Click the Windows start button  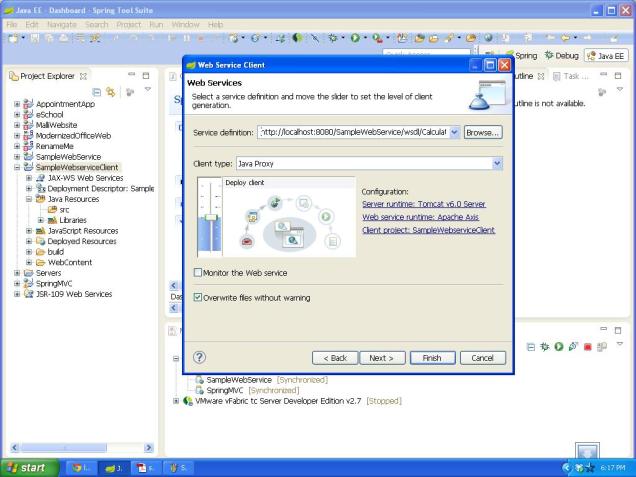tap(28, 468)
